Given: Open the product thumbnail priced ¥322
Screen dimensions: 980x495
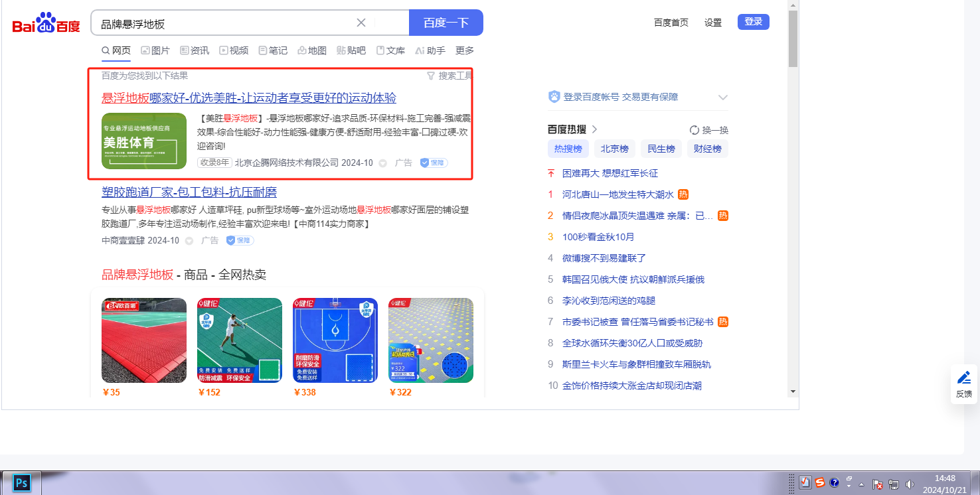Looking at the screenshot, I should (431, 340).
